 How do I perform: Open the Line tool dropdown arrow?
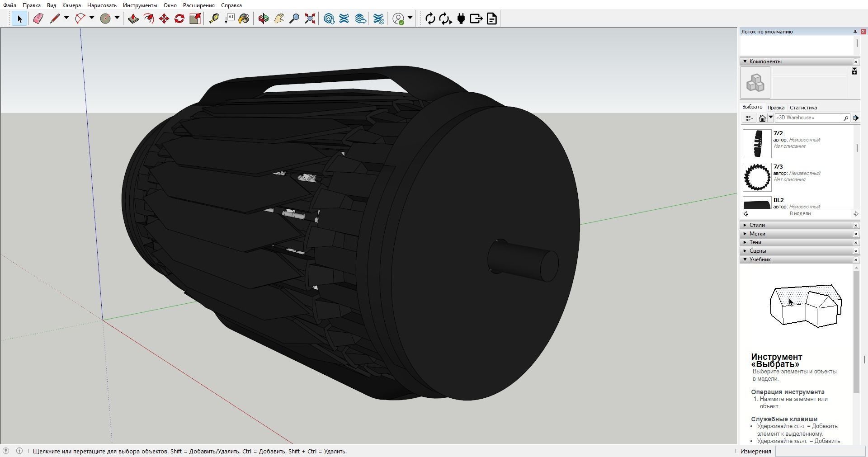click(66, 18)
